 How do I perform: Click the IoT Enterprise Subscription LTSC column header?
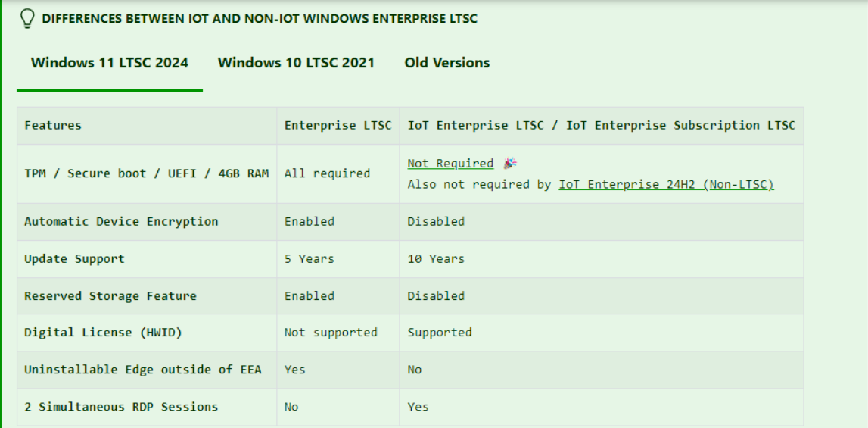601,125
